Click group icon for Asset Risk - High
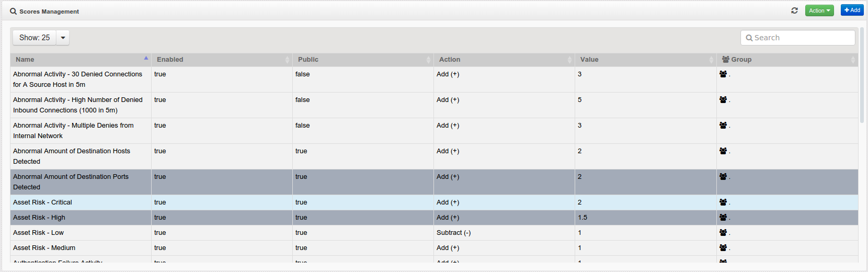The width and height of the screenshot is (868, 272). [x=723, y=218]
